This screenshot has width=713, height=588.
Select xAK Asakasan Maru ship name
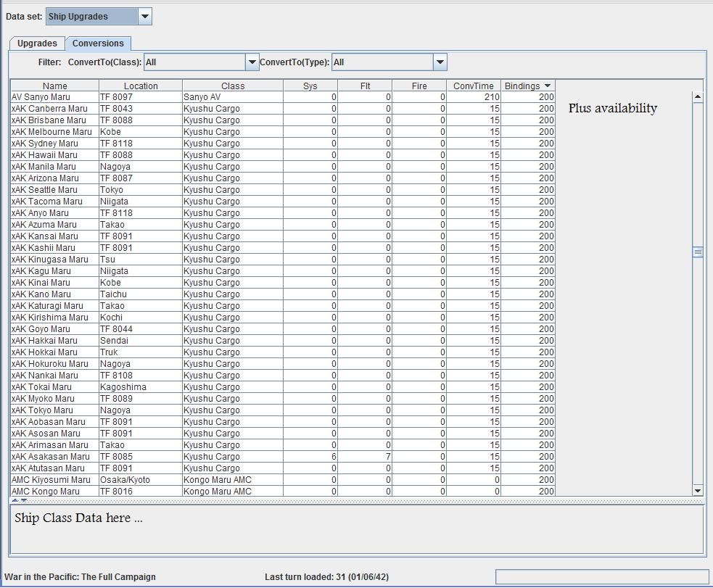[x=51, y=456]
